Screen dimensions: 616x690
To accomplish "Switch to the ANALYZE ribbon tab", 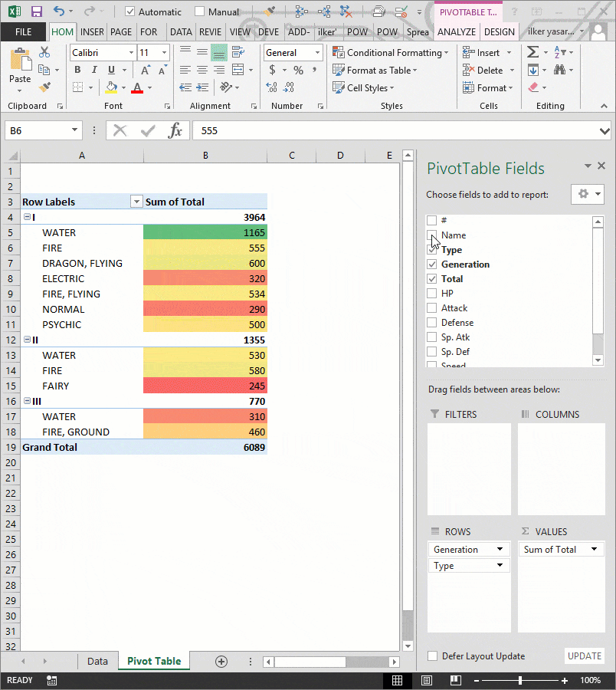I will [457, 31].
